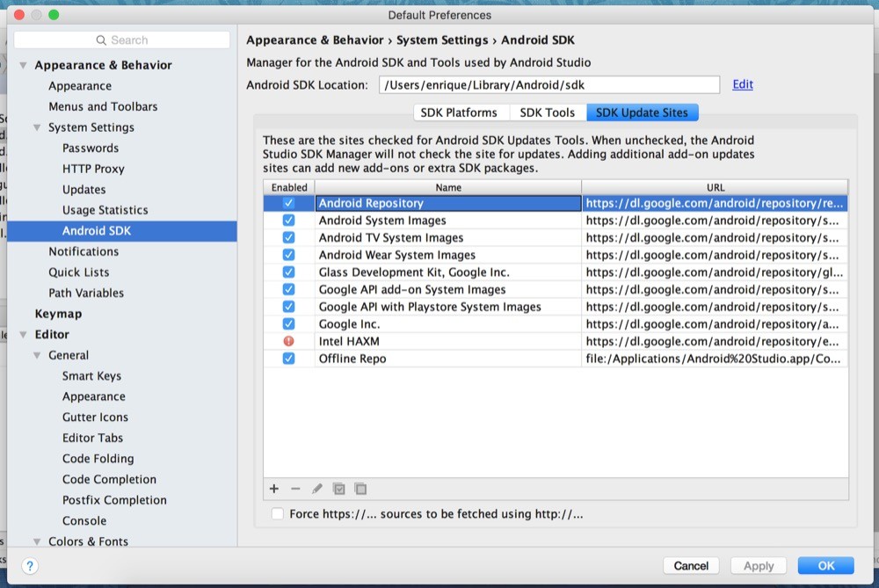The image size is (879, 588).
Task: Uncheck the Google Inc. repository
Action: [x=288, y=323]
